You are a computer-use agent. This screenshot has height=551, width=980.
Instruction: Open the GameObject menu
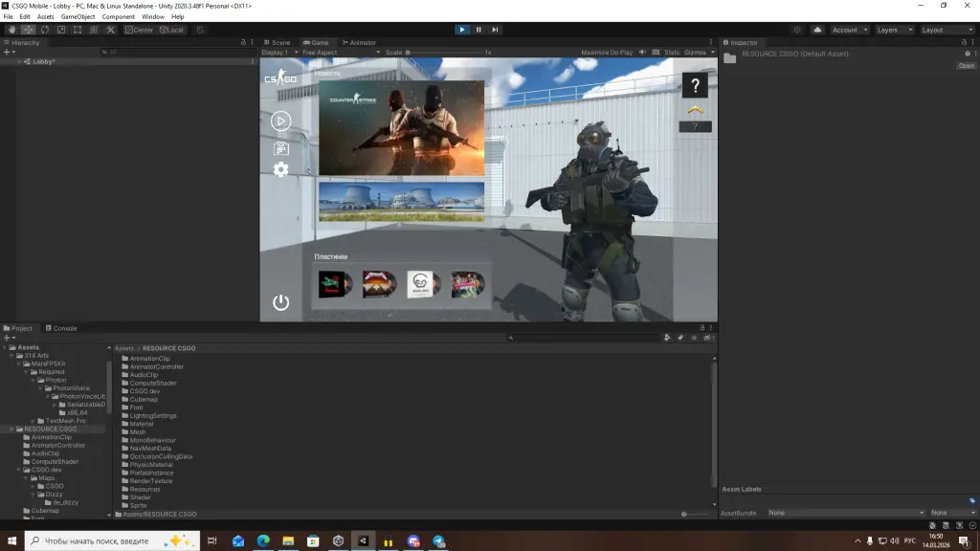(x=78, y=16)
